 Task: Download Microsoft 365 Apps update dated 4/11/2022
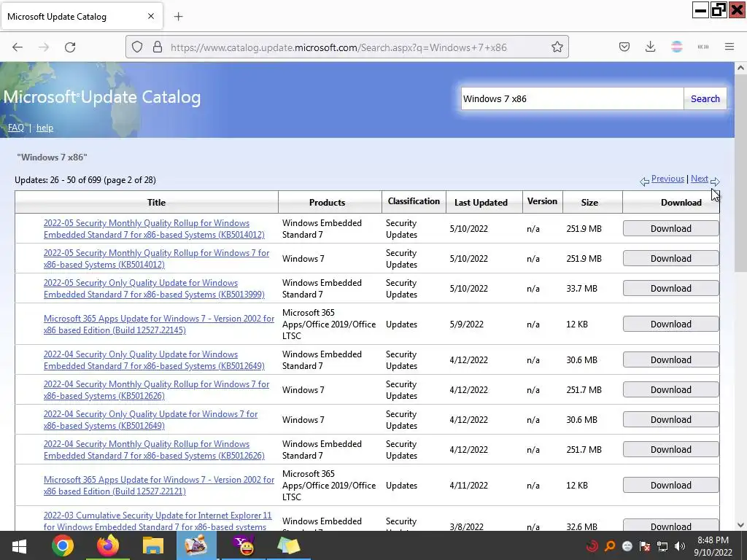coord(671,485)
